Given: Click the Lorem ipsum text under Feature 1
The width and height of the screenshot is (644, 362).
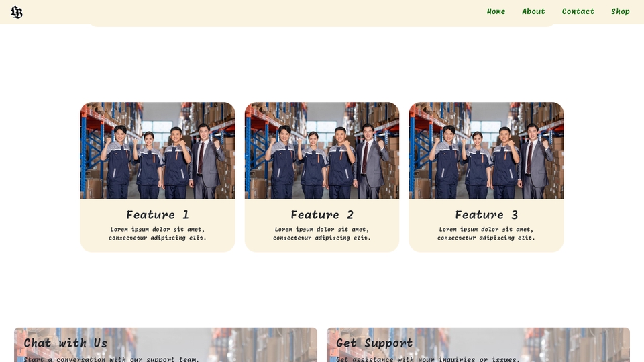Looking at the screenshot, I should [158, 234].
